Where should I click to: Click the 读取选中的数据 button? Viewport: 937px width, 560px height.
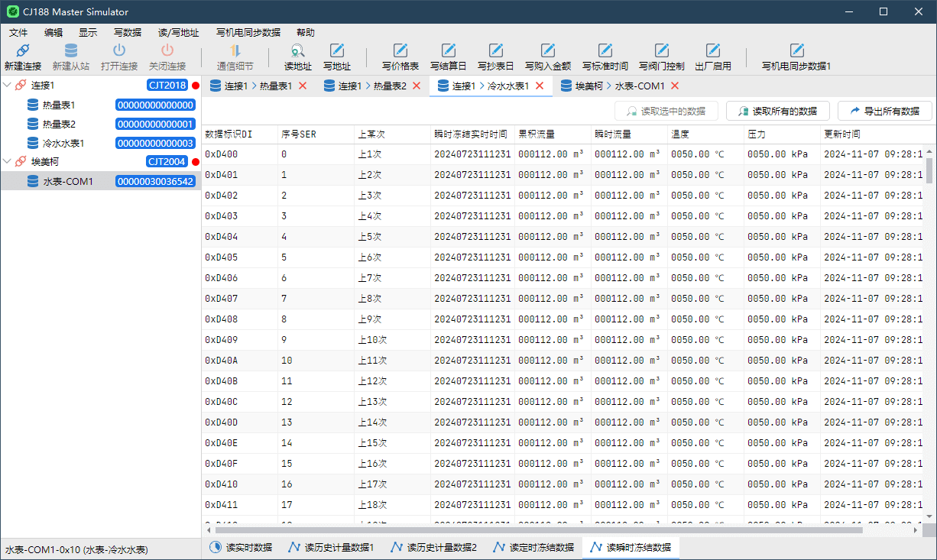(x=666, y=111)
